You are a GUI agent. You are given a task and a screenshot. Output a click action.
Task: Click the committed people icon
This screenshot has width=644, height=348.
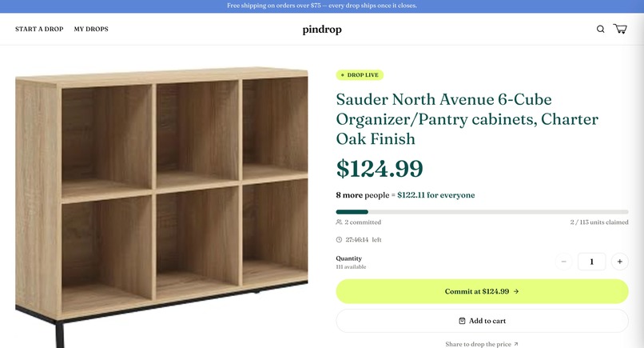339,222
